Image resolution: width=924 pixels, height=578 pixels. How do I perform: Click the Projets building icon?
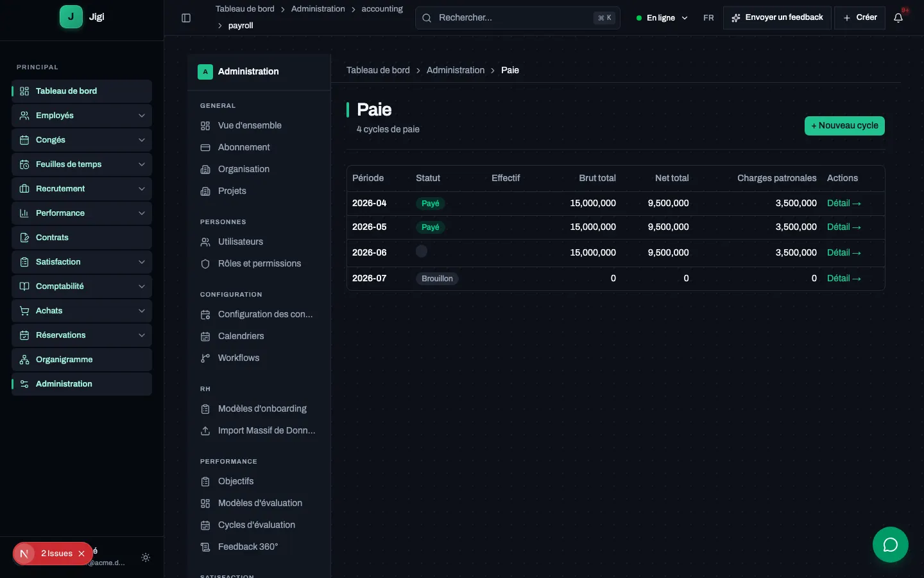click(x=205, y=191)
